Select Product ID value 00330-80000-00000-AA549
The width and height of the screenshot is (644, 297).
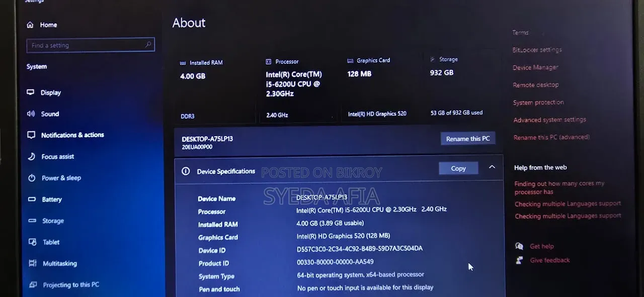(335, 262)
